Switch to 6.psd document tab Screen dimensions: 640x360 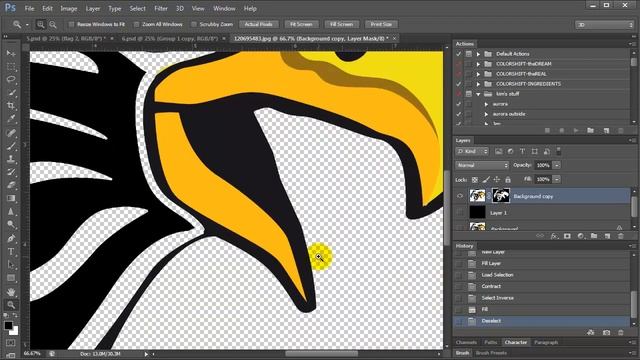click(x=170, y=38)
